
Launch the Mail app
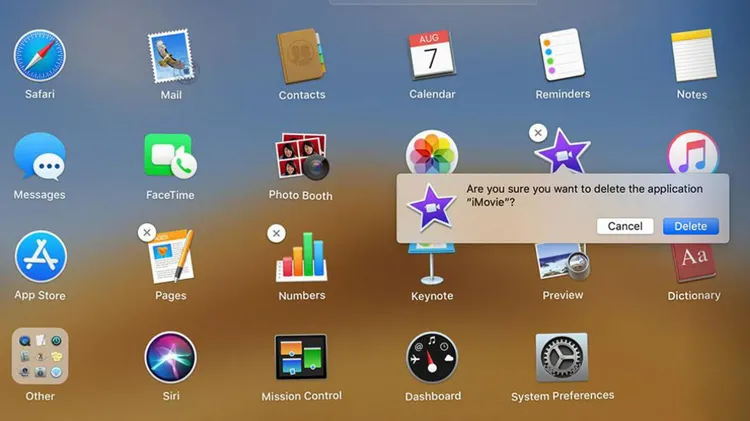click(171, 56)
